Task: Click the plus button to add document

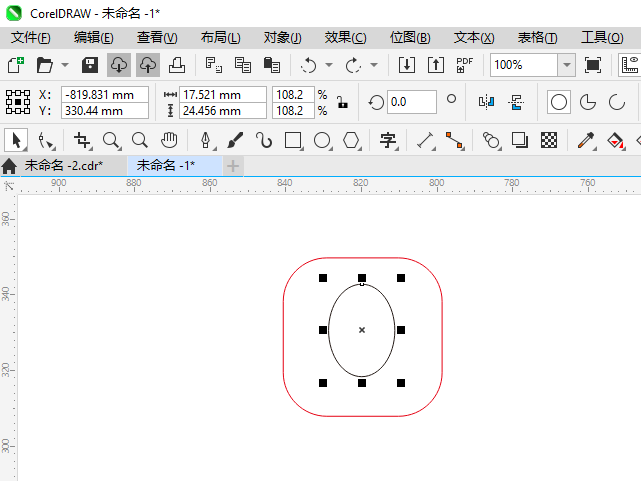Action: 232,165
